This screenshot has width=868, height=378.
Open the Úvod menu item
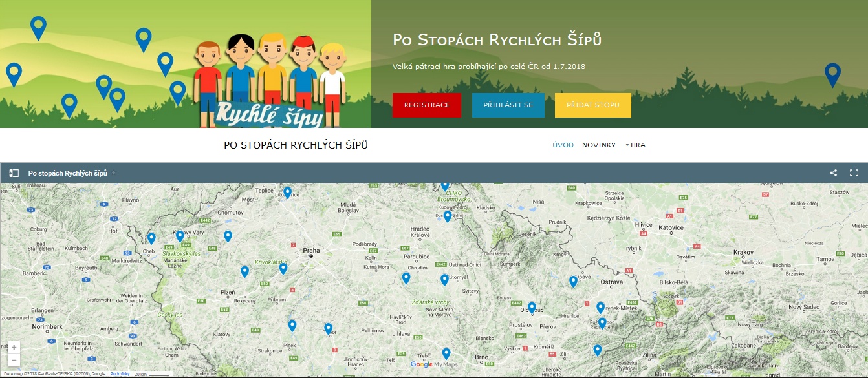coord(563,145)
